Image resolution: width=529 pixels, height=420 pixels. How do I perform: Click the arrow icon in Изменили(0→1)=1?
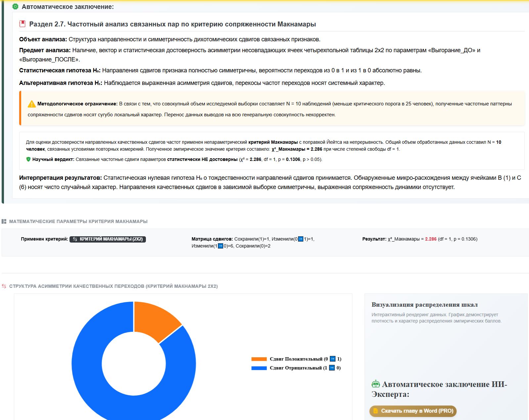point(301,239)
